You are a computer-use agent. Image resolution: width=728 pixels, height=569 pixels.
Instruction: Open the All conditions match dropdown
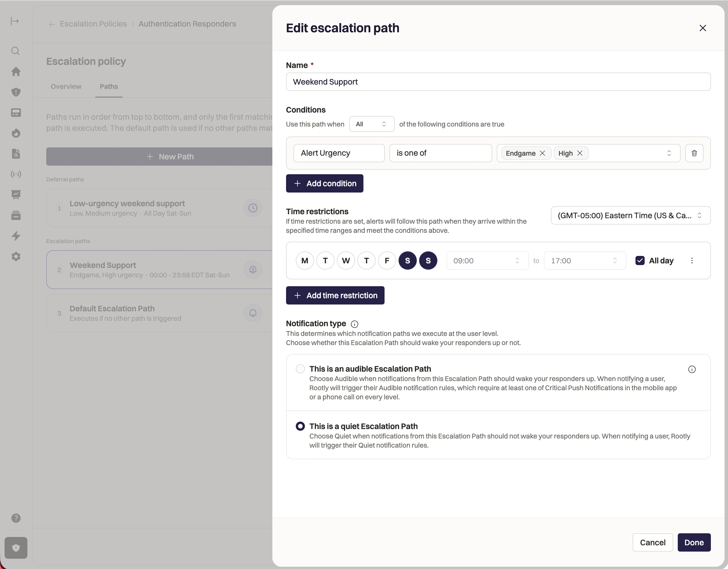point(372,124)
